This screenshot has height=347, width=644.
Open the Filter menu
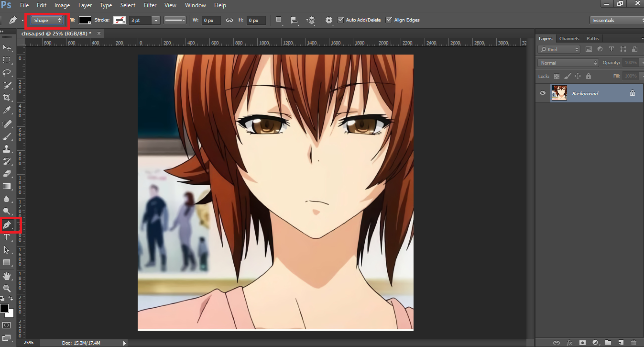(150, 5)
